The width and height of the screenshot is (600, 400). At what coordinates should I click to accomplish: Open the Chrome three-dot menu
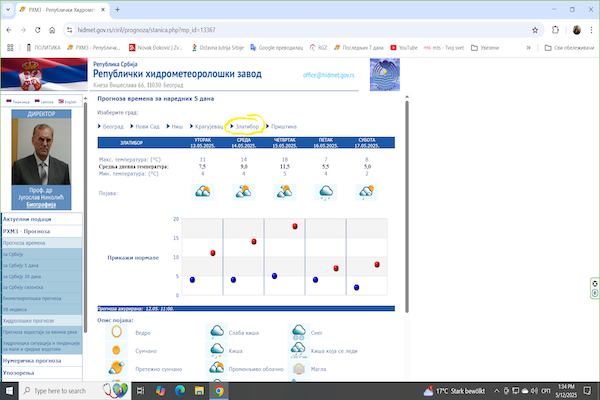click(x=591, y=30)
